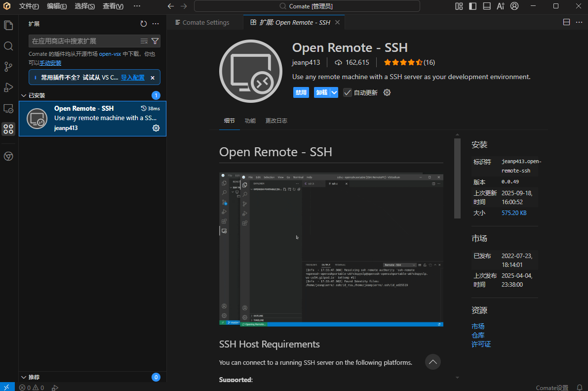Click the extension marketplace search box
This screenshot has height=391, width=588.
click(84, 41)
